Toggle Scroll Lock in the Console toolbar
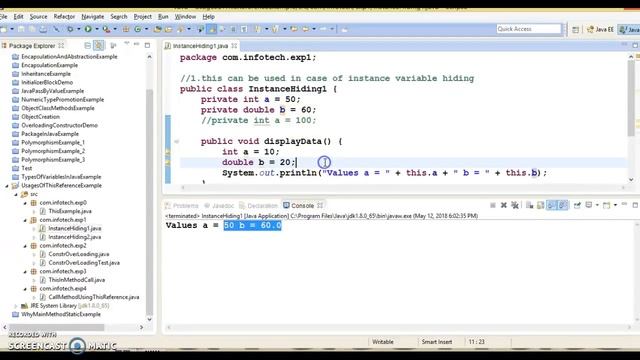 (540, 205)
